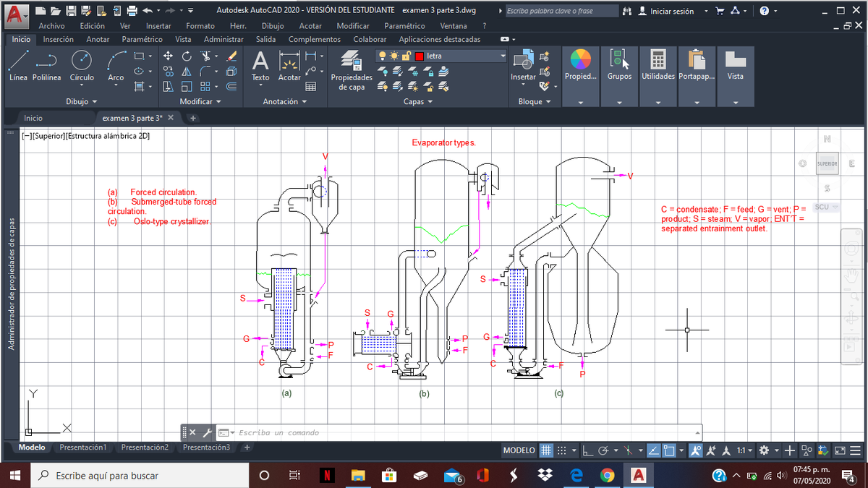This screenshot has height=488, width=868.
Task: Open the workspace switching gear dropdown
Action: [x=769, y=450]
